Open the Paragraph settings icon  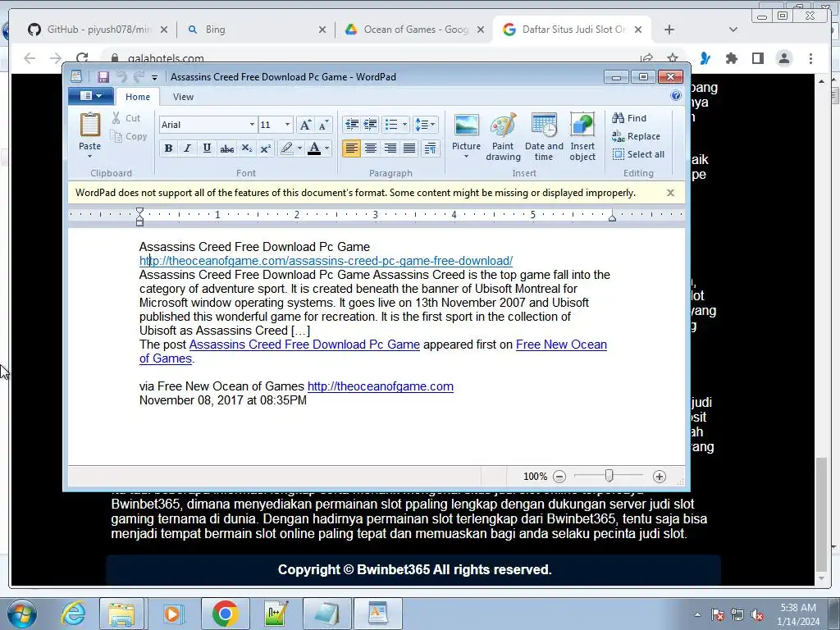pos(430,148)
